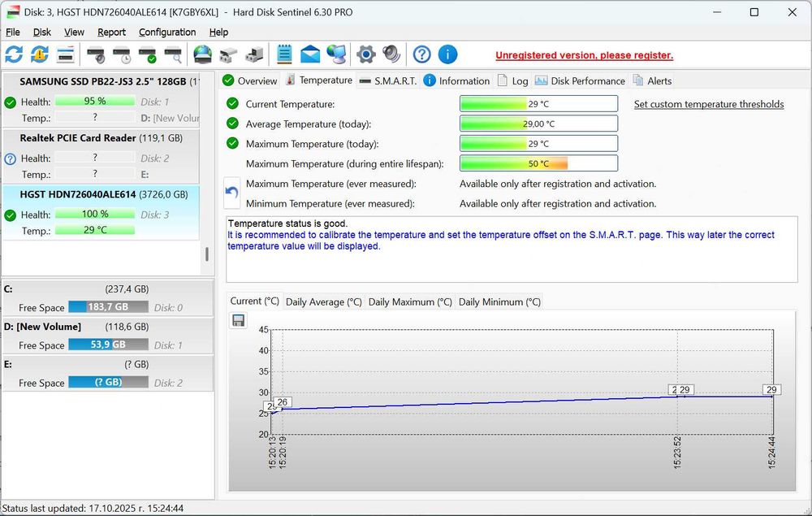Click the disk with magnifier toolbar icon
Viewport: 812px width, 516px height.
point(174,55)
